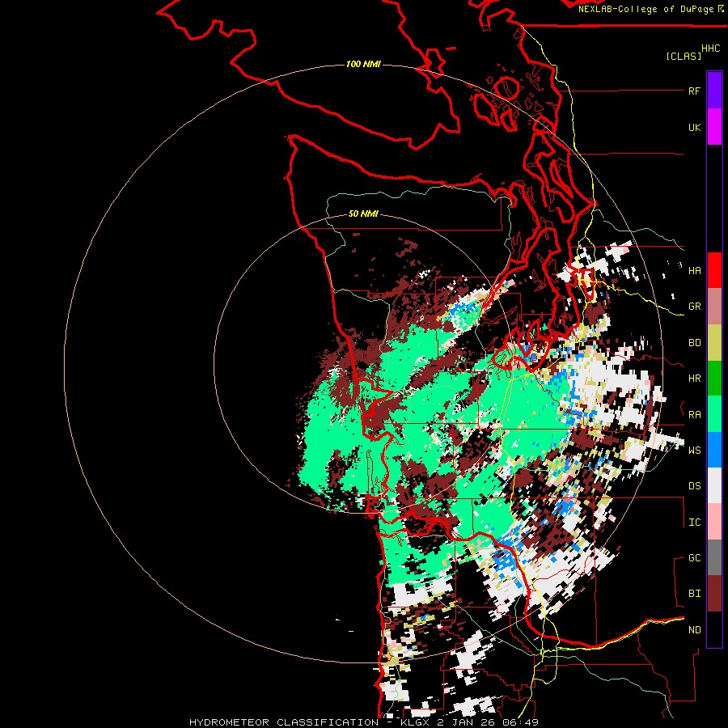Choose the GC gray legend swatch

714,557
